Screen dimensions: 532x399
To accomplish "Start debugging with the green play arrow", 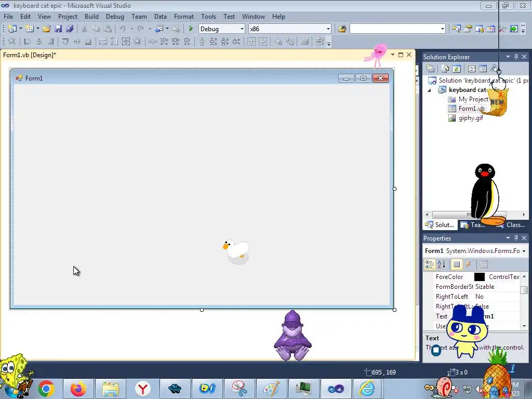I will 191,29.
